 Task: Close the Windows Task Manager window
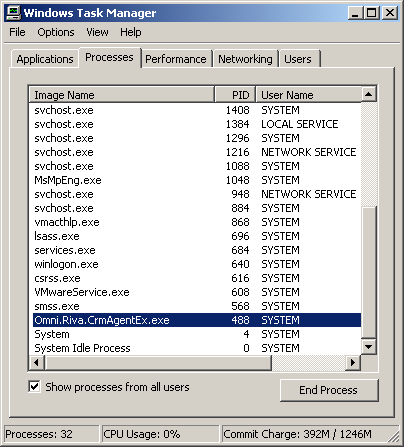390,13
